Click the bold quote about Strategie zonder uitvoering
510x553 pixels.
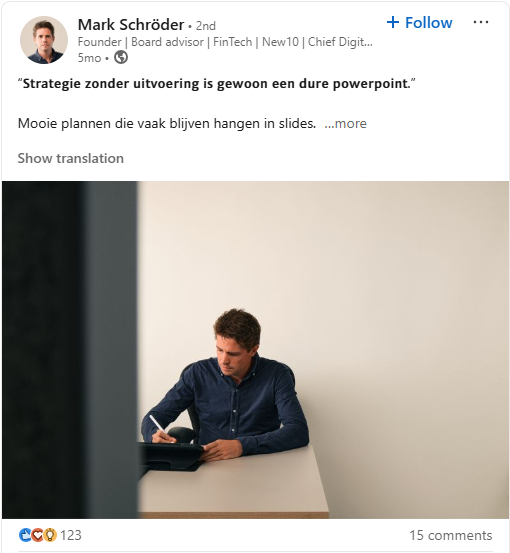[217, 84]
